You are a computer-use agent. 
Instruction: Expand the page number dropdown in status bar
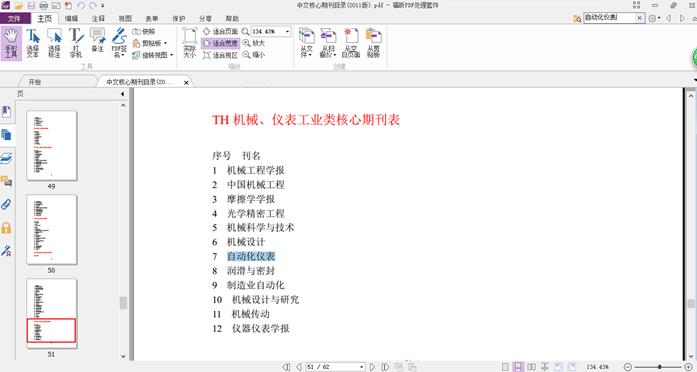[x=362, y=367]
